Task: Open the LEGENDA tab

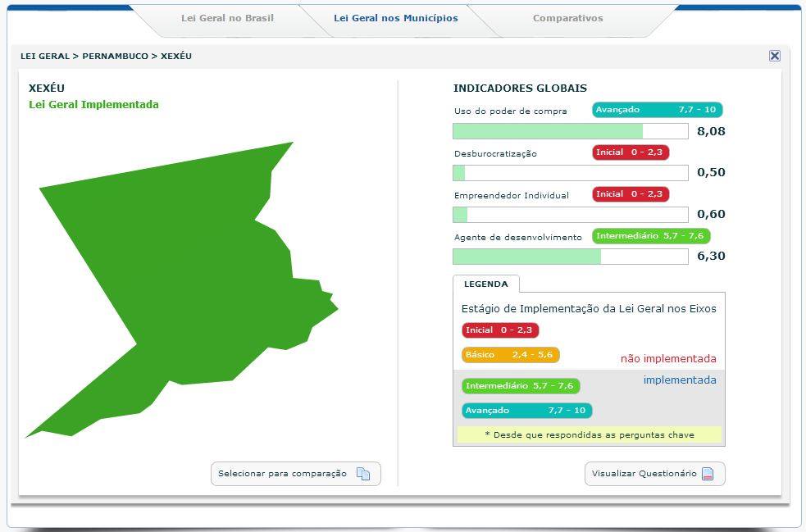Action: click(487, 283)
